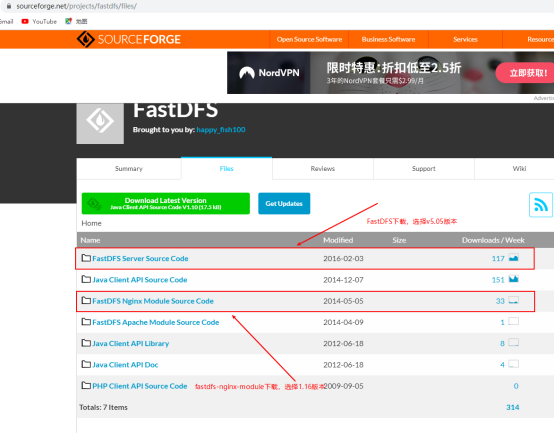
Task: Click folder icon beside Java Client API Doc
Action: (86, 364)
